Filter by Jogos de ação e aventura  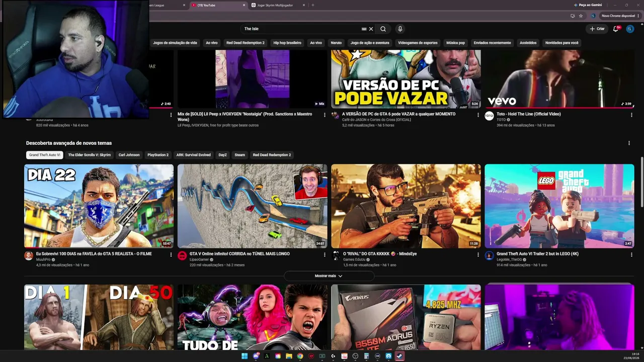tap(370, 43)
